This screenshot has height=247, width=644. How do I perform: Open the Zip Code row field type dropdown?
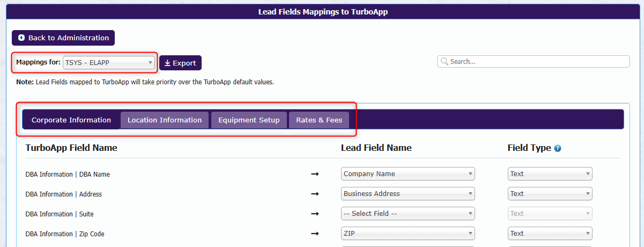point(550,234)
